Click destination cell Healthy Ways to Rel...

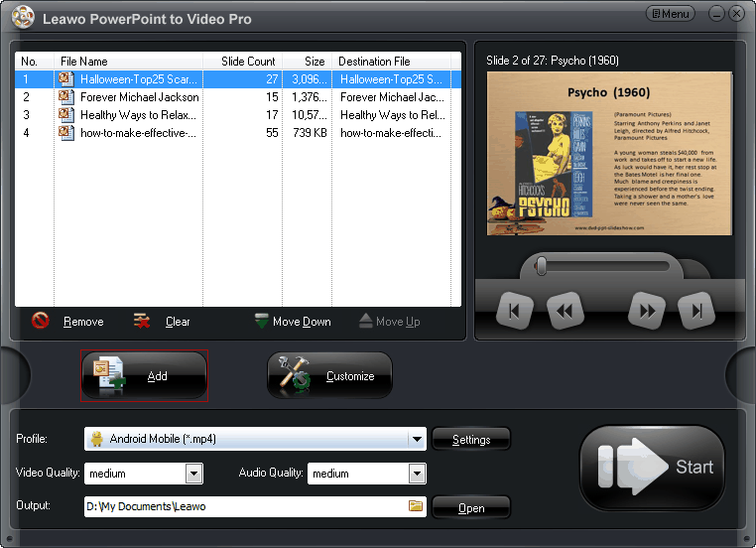393,115
